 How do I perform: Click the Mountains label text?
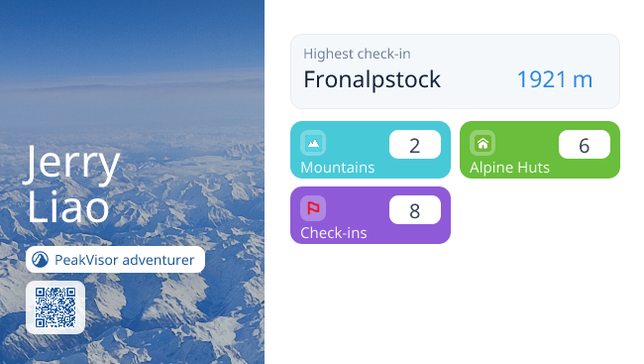click(338, 168)
